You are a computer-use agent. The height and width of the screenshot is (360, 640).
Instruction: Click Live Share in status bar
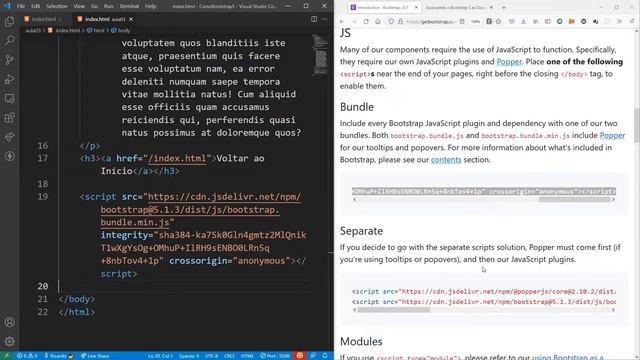[x=95, y=356]
